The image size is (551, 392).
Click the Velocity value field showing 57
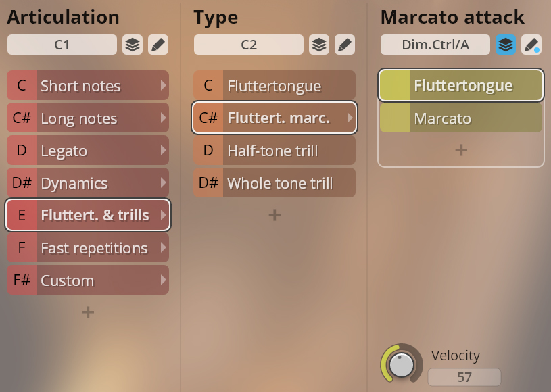464,377
